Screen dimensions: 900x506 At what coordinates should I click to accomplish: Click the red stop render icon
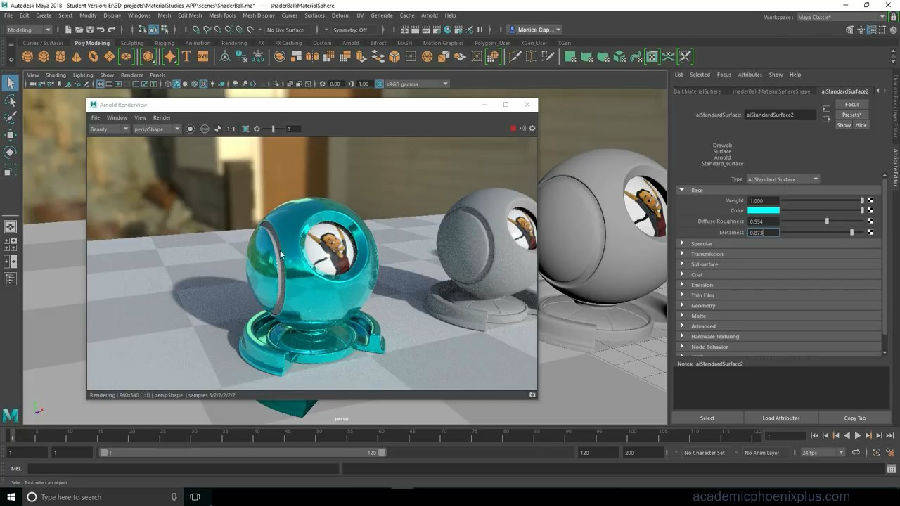(513, 128)
